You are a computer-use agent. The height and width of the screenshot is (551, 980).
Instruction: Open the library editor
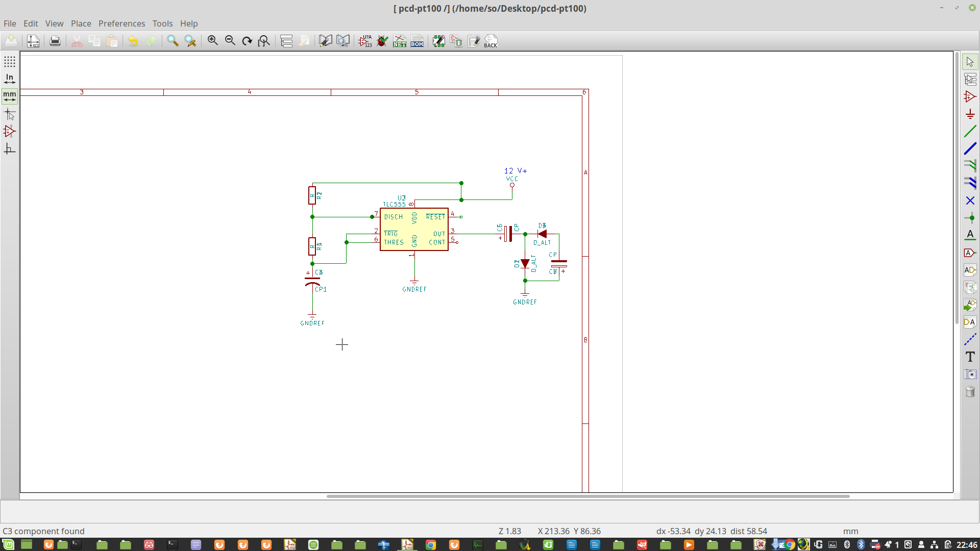click(x=325, y=41)
